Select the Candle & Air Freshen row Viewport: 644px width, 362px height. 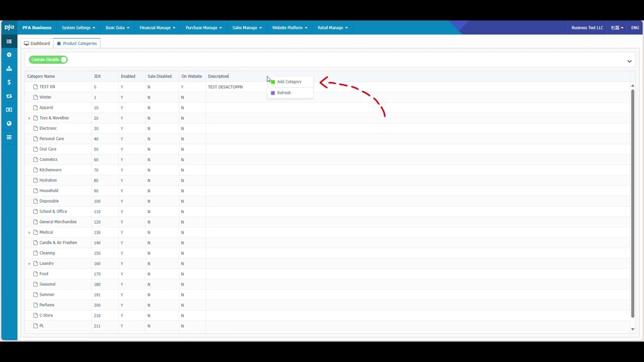pyautogui.click(x=328, y=243)
